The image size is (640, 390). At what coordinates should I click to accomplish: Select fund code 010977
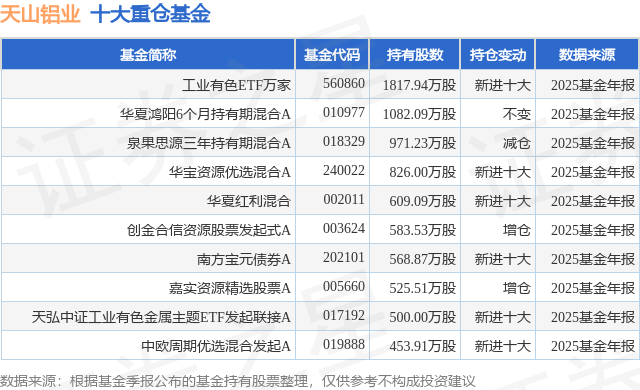(344, 112)
